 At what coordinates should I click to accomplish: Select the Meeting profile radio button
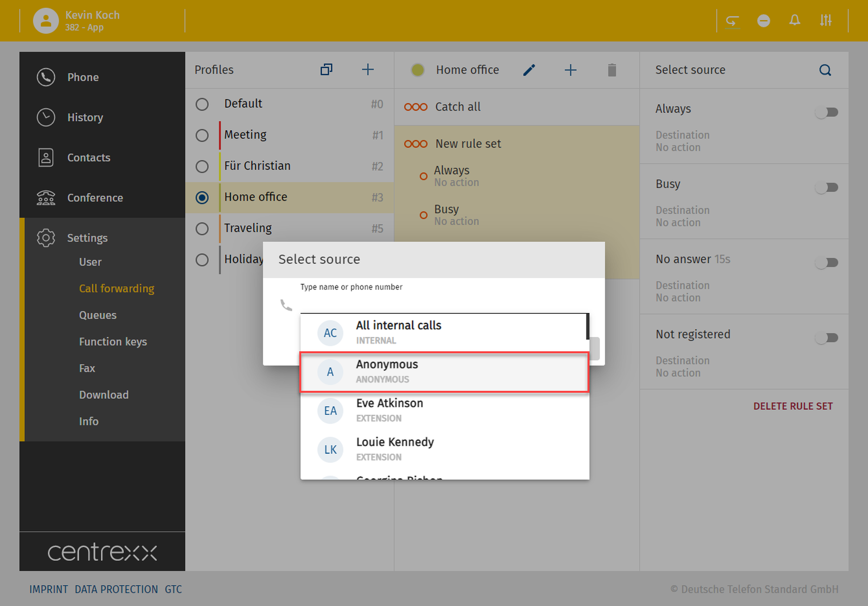(x=202, y=135)
